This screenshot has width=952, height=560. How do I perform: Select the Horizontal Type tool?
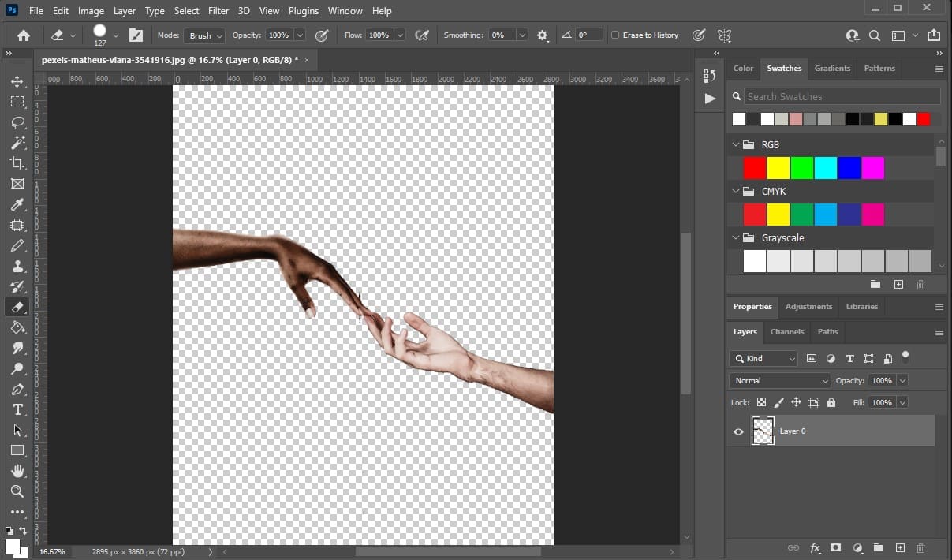click(x=17, y=409)
